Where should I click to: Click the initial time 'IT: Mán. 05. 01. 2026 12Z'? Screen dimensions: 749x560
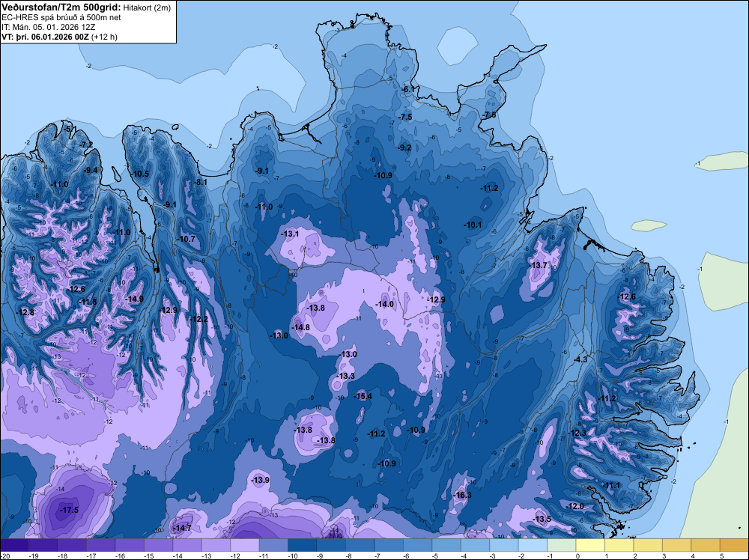click(x=48, y=27)
